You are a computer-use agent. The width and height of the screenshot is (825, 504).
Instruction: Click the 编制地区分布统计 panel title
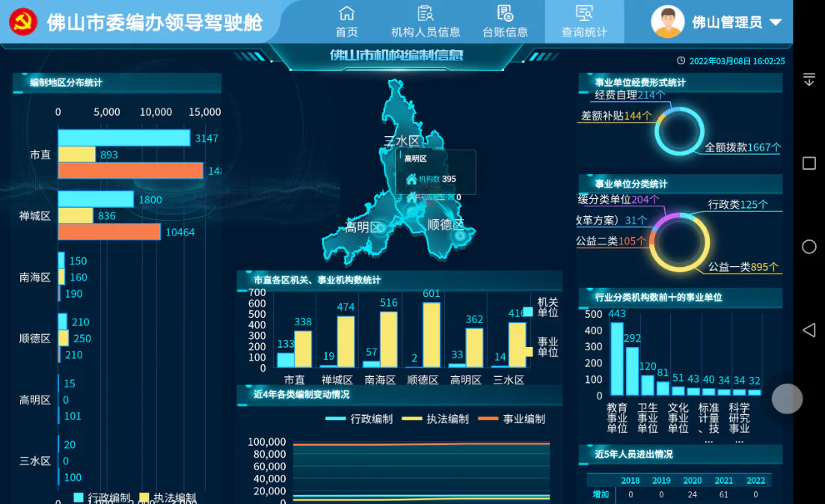coord(67,82)
